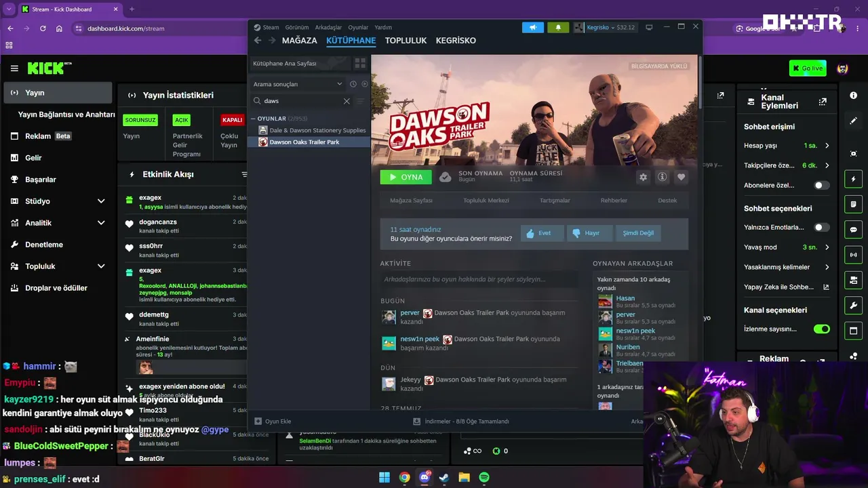This screenshot has width=868, height=488.
Task: Open Kick sidebar hamburger menu
Action: [14, 68]
